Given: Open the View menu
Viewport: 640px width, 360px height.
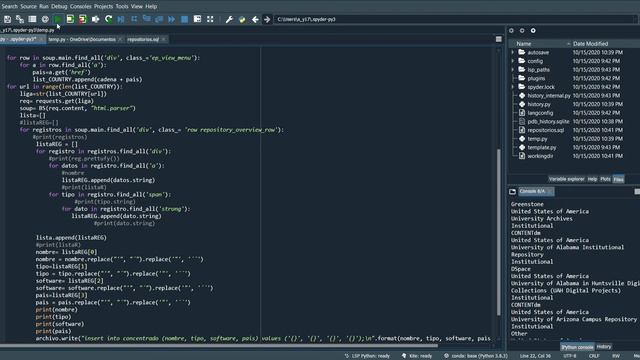Looking at the screenshot, I should pos(137,6).
